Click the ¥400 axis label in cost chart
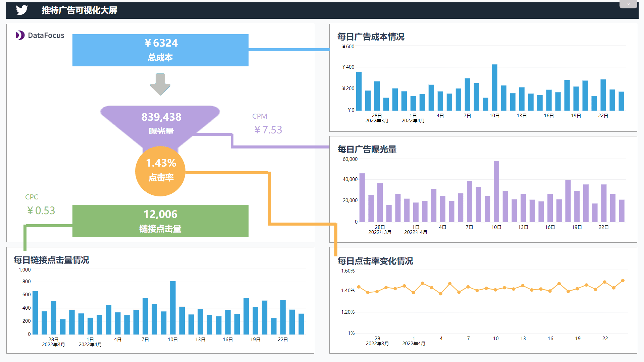The height and width of the screenshot is (362, 644). [348, 67]
